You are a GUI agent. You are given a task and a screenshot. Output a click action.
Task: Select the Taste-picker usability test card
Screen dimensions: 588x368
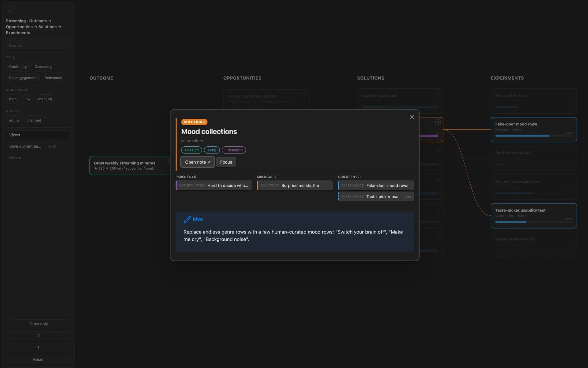(x=534, y=216)
